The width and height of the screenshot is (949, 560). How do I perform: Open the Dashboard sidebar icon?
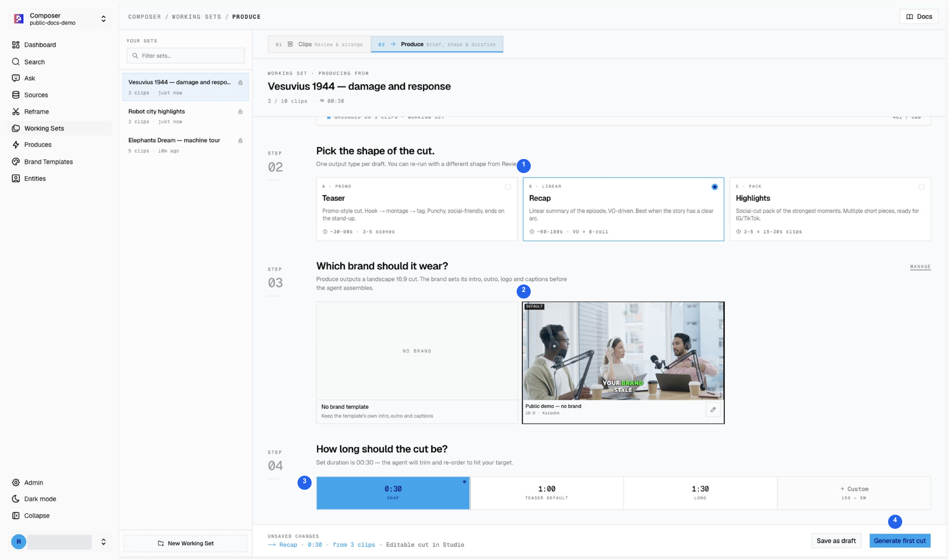16,45
